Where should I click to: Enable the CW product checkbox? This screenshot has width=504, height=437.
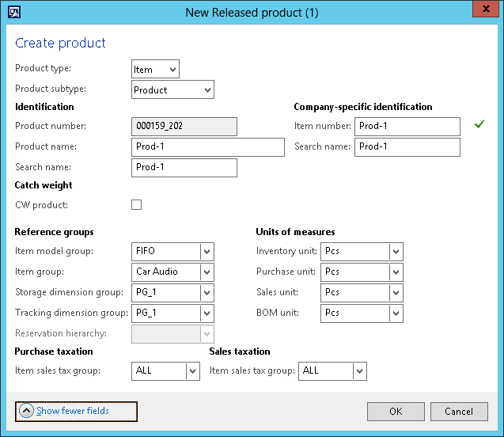point(136,205)
